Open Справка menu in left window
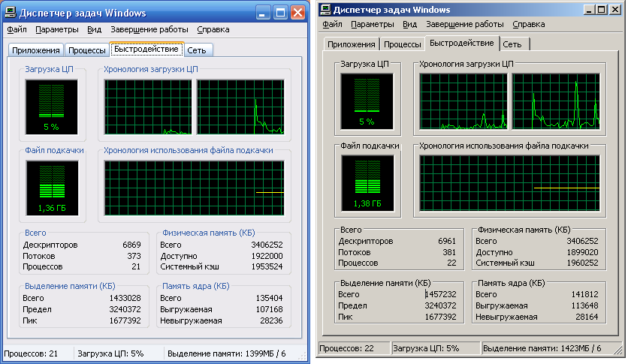The width and height of the screenshot is (631, 364). click(x=213, y=30)
